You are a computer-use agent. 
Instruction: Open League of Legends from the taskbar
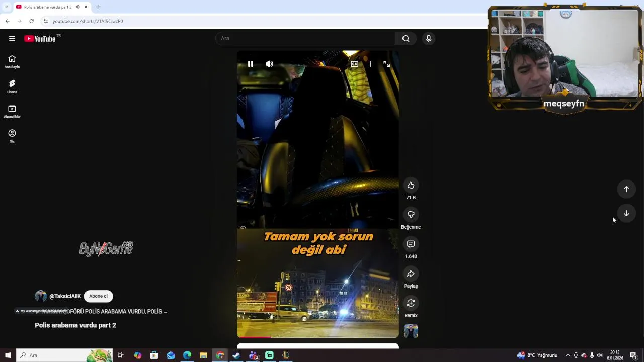click(286, 355)
